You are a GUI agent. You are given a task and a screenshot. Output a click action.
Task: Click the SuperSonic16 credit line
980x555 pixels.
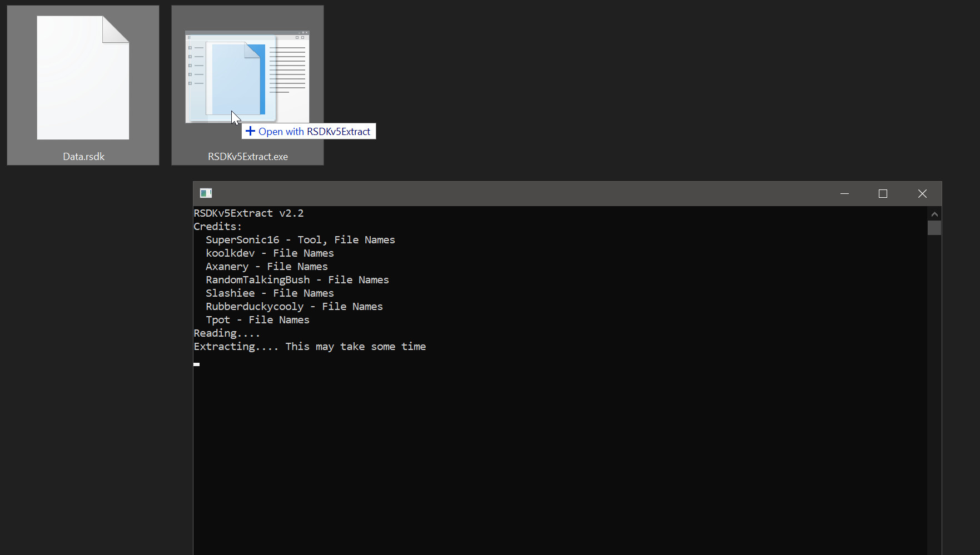coord(300,240)
